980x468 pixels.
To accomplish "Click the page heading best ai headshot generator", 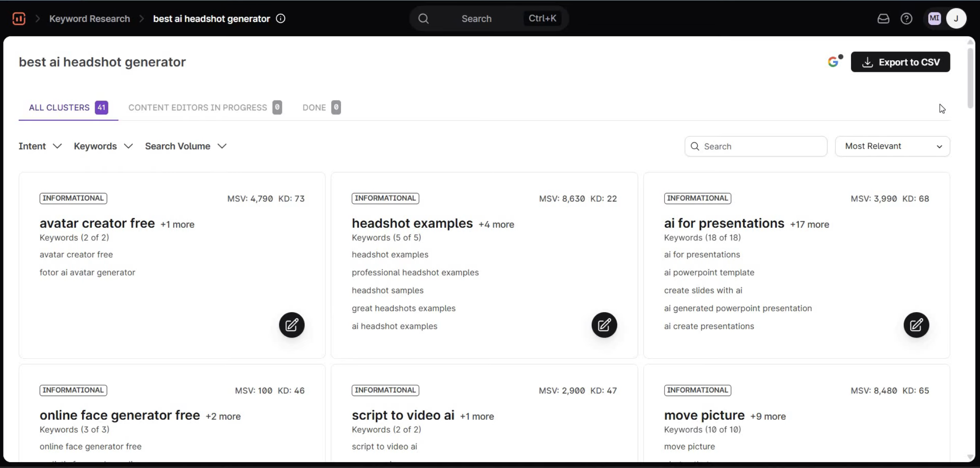I will tap(102, 62).
